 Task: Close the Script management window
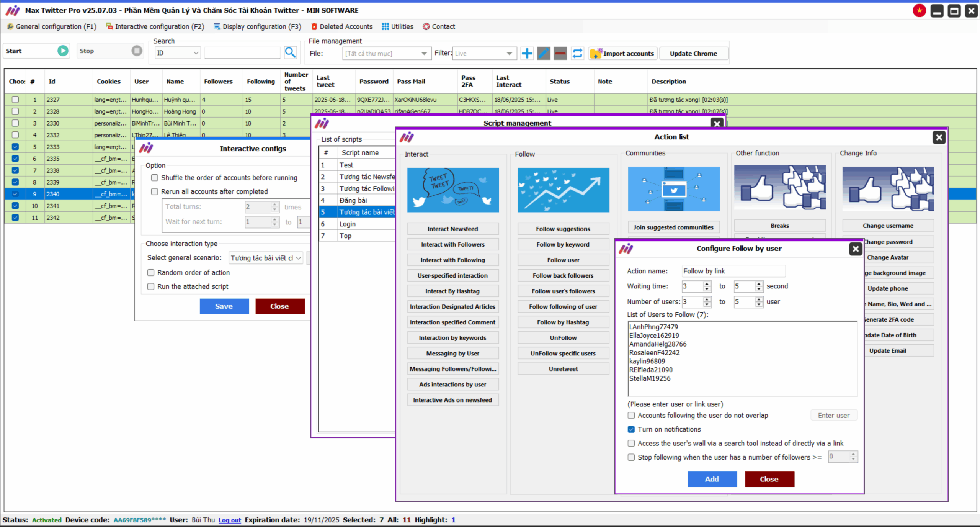coord(717,123)
